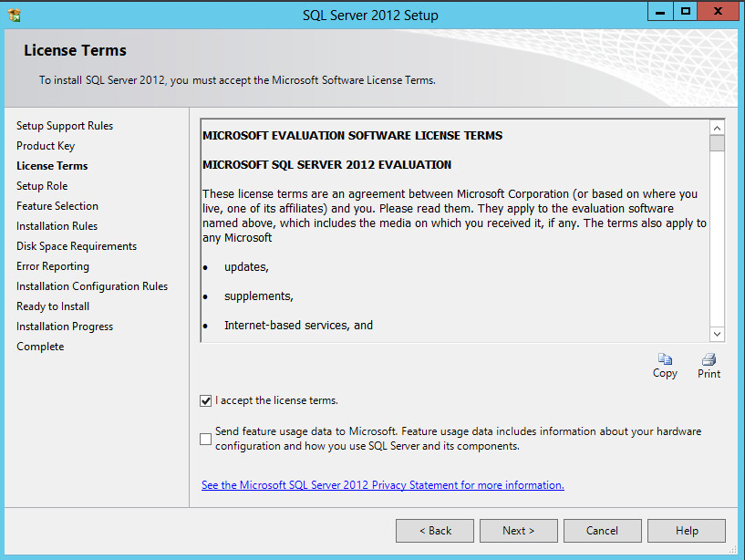This screenshot has height=560, width=745.
Task: Open Help for the setup wizard
Action: (x=687, y=531)
